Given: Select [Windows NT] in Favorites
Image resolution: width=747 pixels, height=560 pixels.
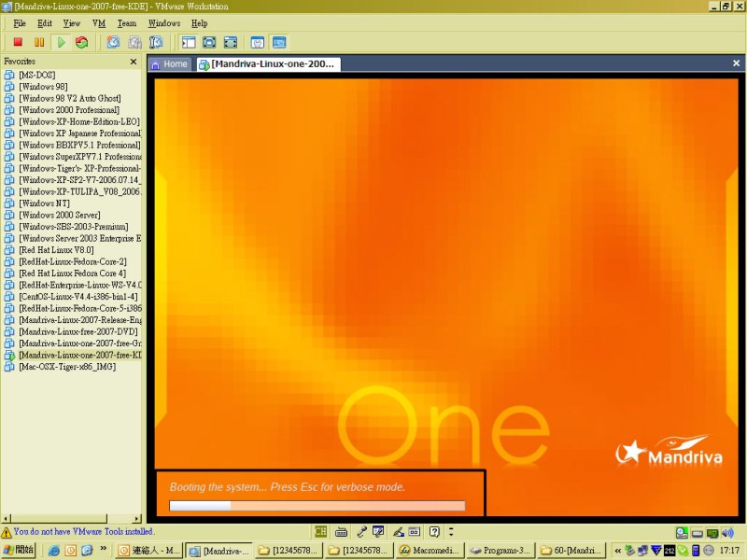Looking at the screenshot, I should click(44, 203).
